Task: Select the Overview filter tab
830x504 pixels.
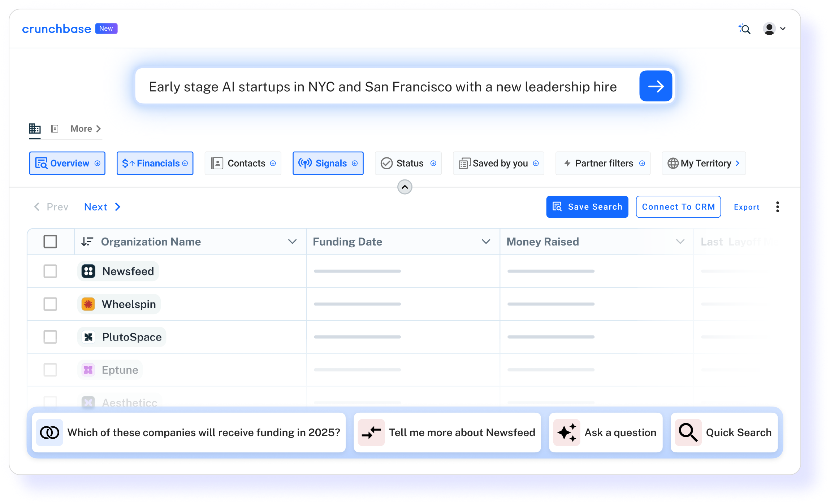Action: coord(67,163)
